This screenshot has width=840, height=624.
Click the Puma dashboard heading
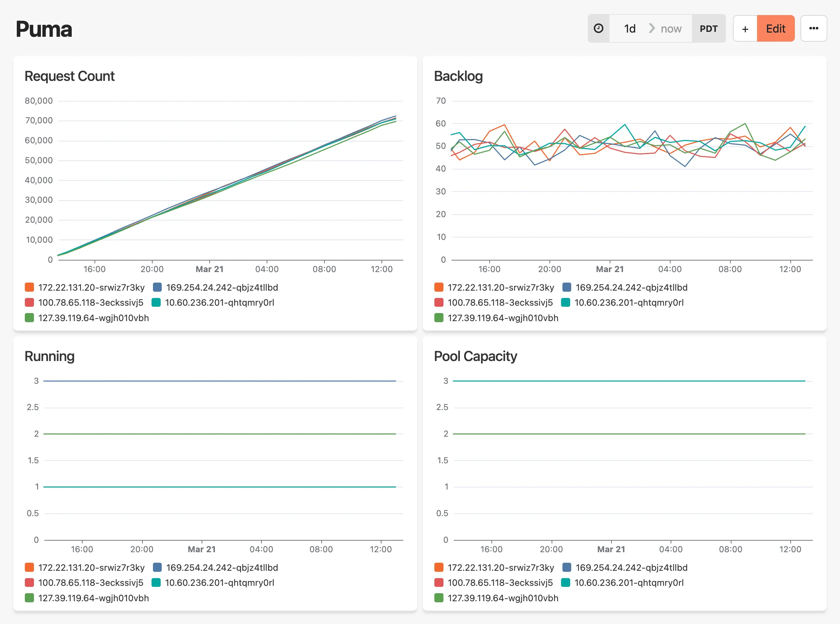point(44,29)
